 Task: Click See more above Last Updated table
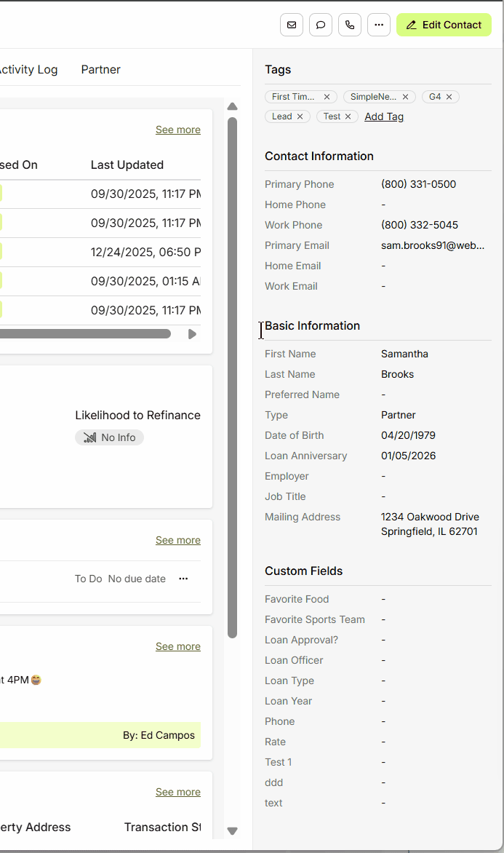177,130
